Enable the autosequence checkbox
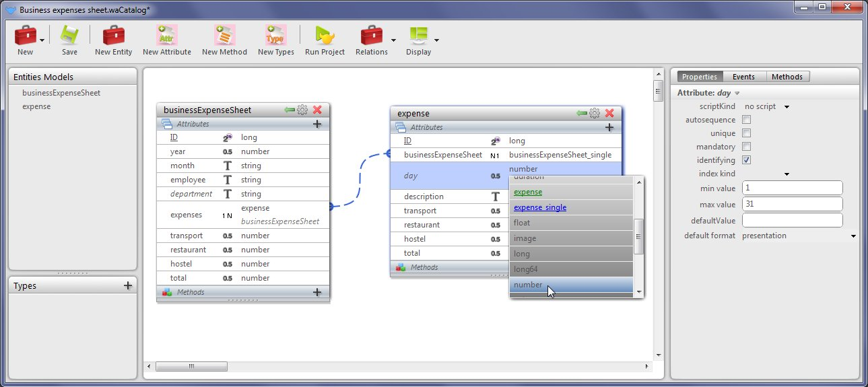The height and width of the screenshot is (387, 868). [746, 120]
